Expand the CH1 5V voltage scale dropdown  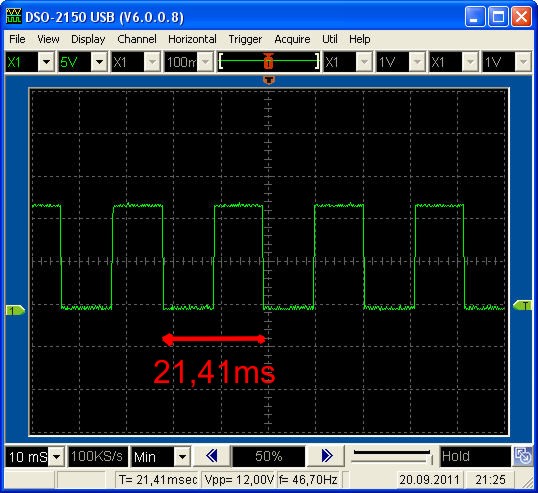tap(100, 62)
